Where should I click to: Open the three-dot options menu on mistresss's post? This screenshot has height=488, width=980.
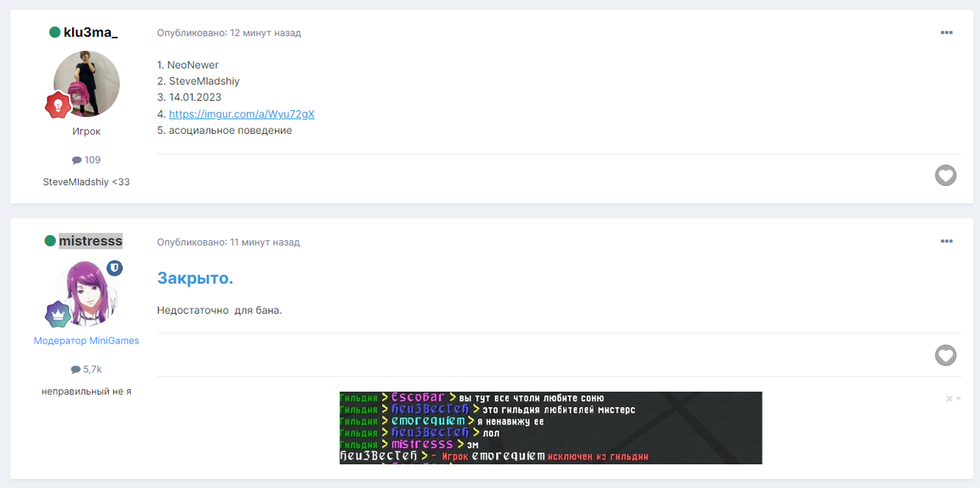(946, 242)
